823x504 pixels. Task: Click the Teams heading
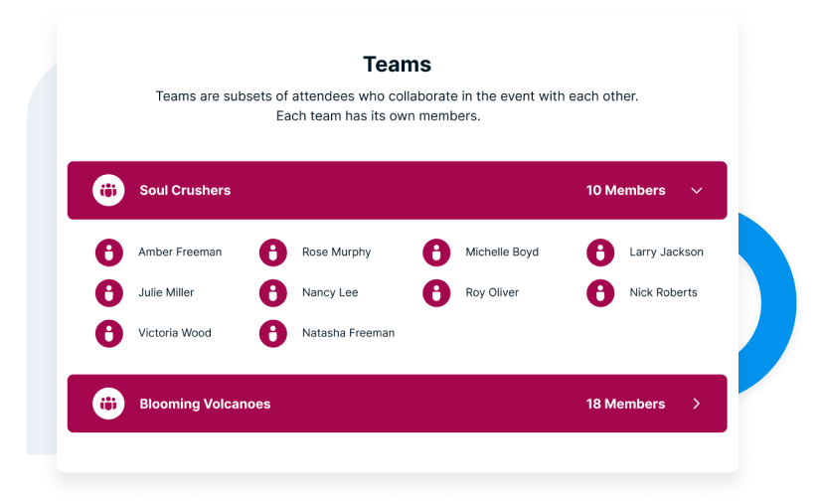coord(398,65)
